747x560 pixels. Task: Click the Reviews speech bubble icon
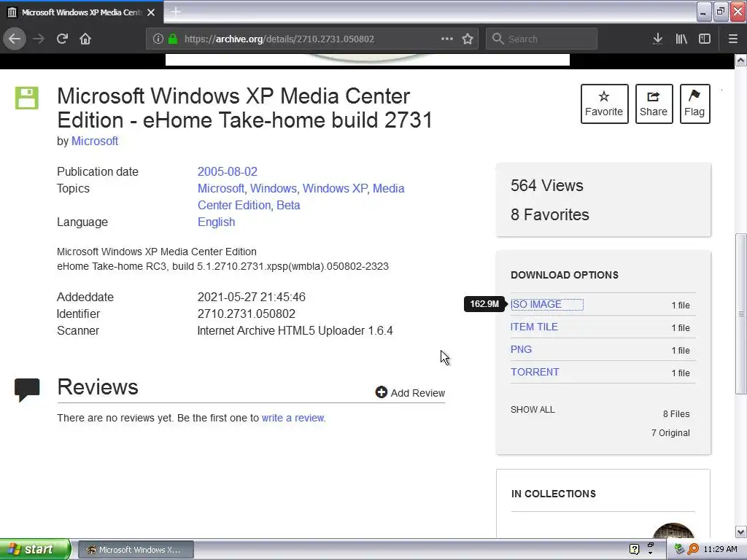(x=27, y=389)
